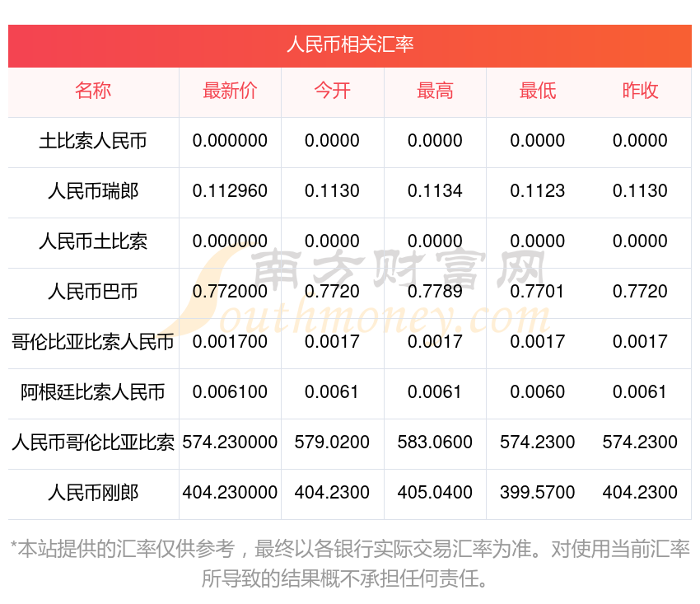The width and height of the screenshot is (700, 604).
Task: Click the 人民币哥伦比亚比索 row name
Action: [93, 442]
